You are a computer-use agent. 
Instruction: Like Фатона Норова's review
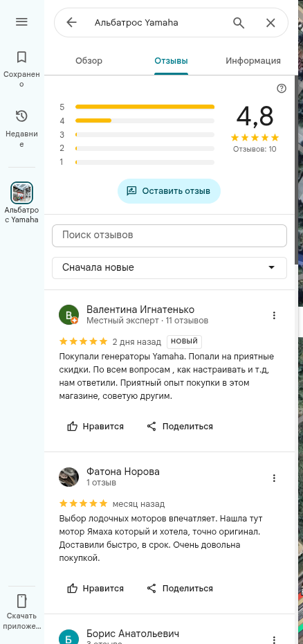pyautogui.click(x=95, y=589)
